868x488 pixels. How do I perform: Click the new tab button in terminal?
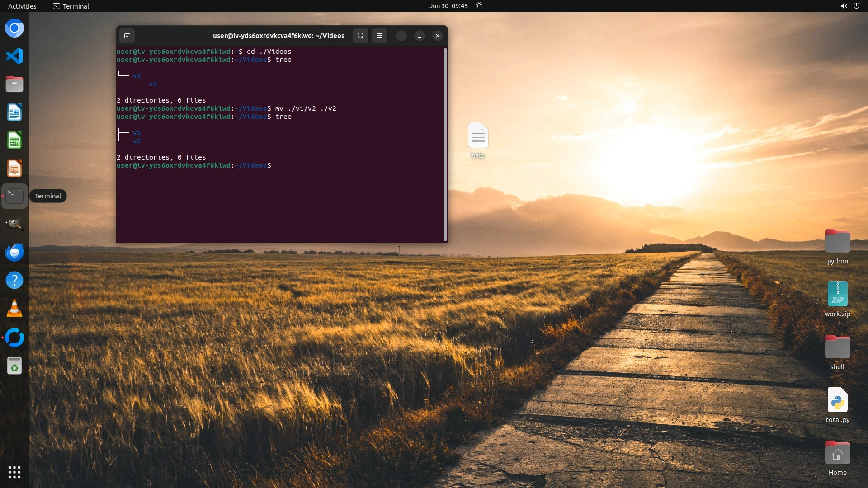pyautogui.click(x=127, y=36)
